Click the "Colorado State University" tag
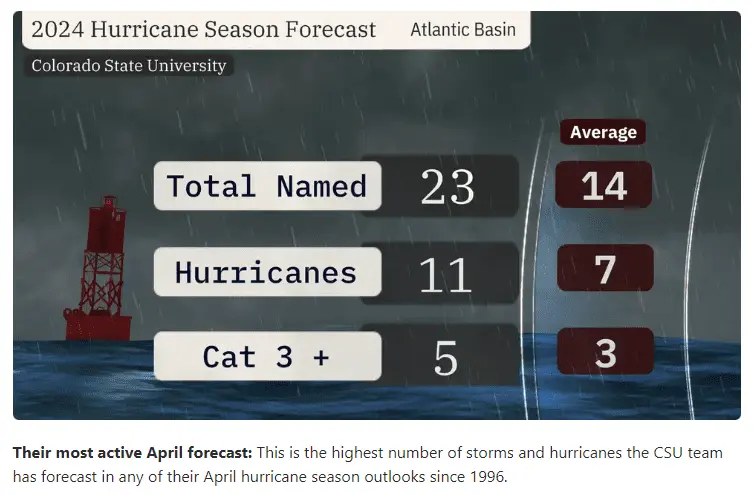This screenshot has height=495, width=754. (x=129, y=66)
